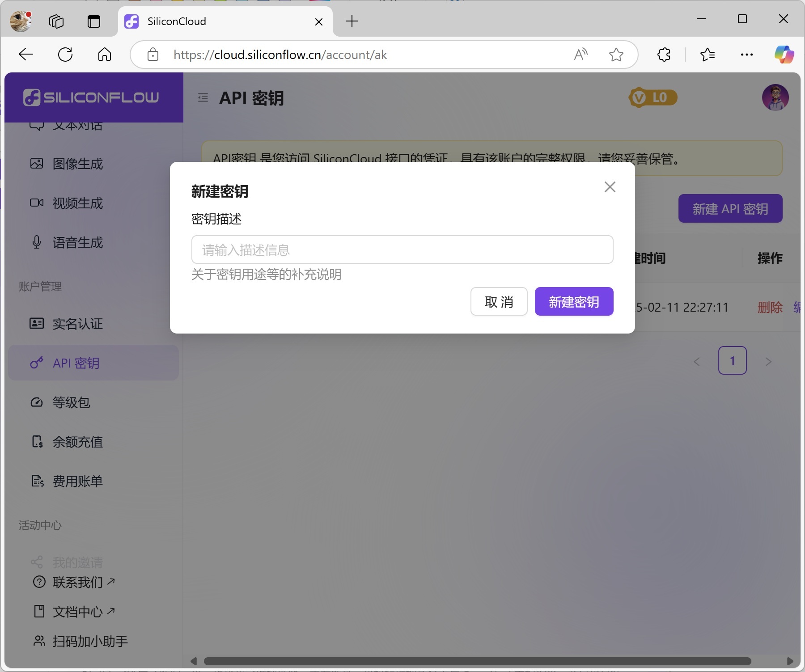The width and height of the screenshot is (805, 672).
Task: Select the SiliconCloud tab
Action: (226, 21)
